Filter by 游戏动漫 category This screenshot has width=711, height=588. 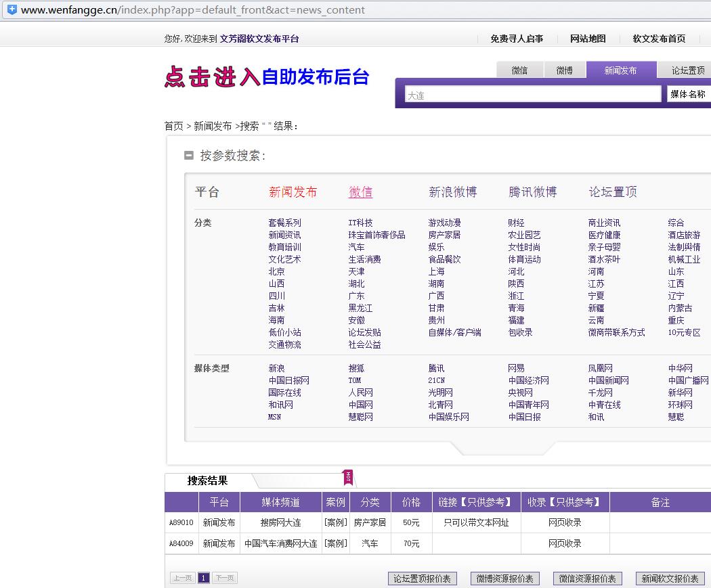click(445, 223)
